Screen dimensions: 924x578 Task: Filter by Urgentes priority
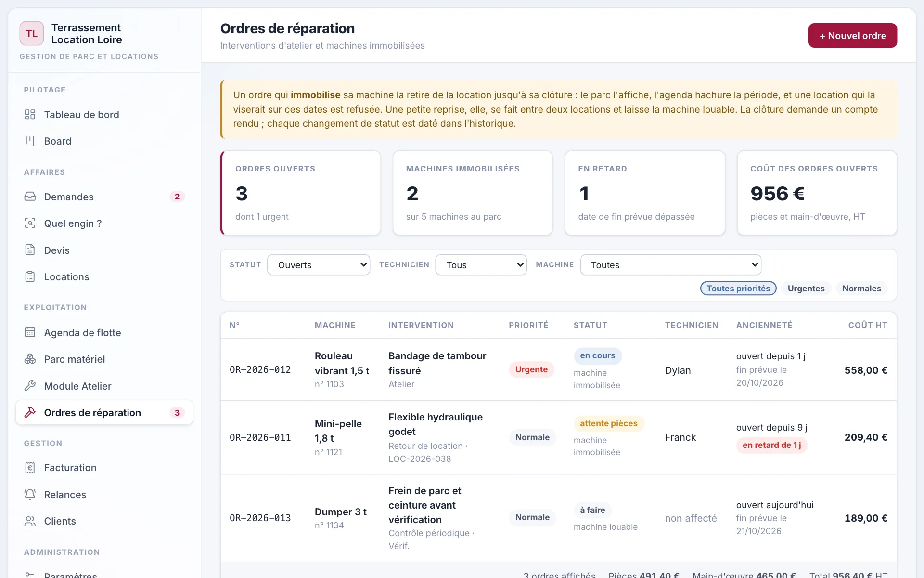click(x=806, y=288)
